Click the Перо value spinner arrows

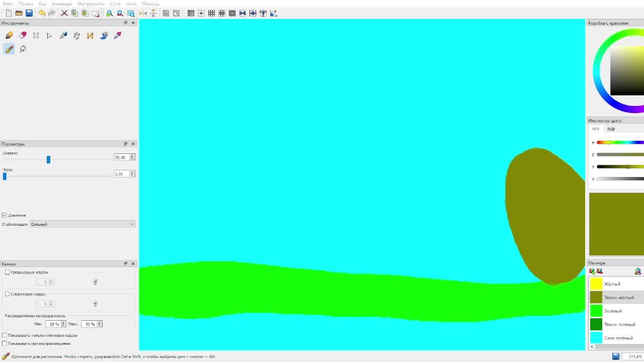tap(132, 173)
